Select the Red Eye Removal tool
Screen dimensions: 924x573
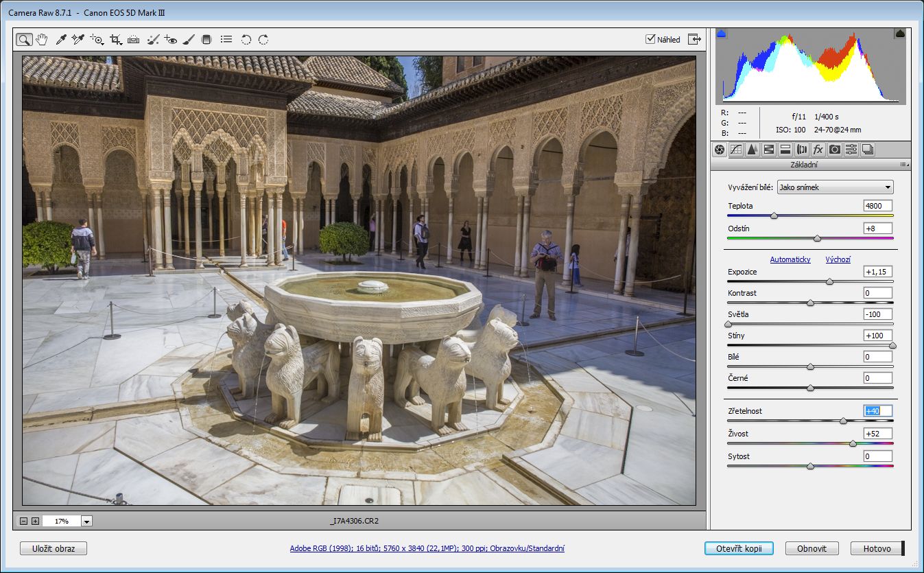pyautogui.click(x=171, y=40)
